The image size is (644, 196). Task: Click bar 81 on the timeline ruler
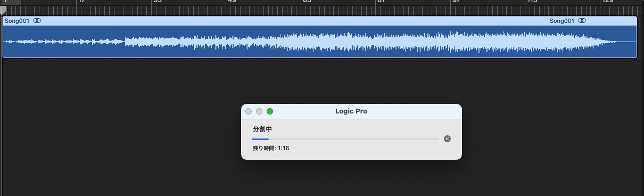[x=381, y=2]
